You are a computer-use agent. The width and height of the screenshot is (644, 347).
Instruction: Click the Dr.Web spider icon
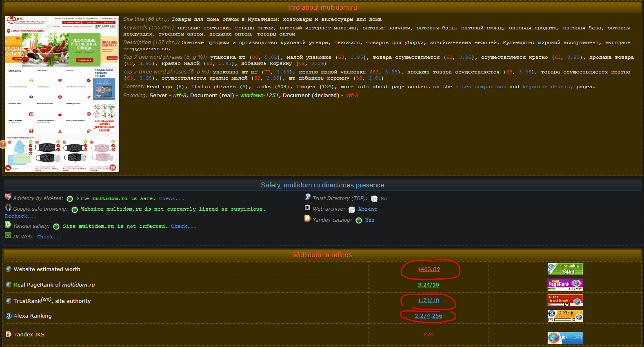(8, 235)
